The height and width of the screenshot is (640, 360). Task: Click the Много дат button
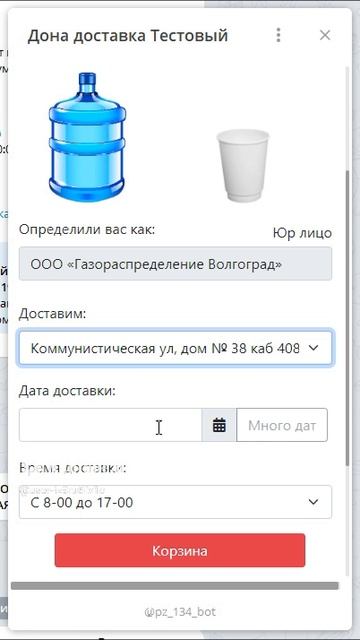tap(282, 425)
